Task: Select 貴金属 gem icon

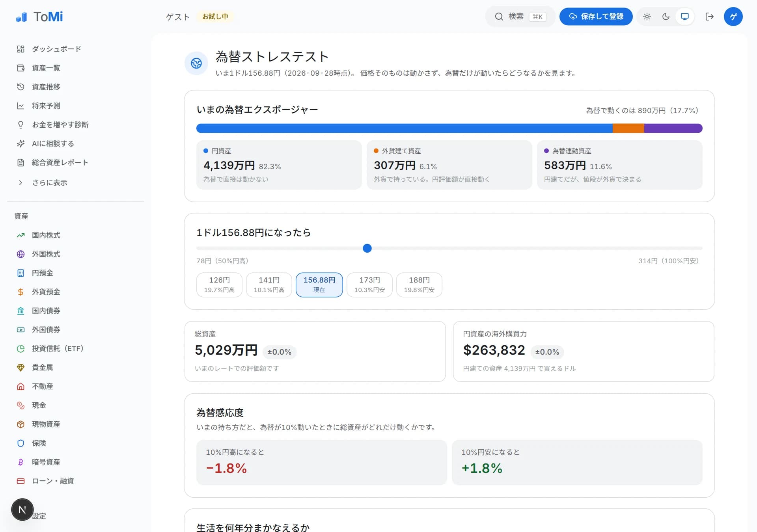Action: click(x=21, y=367)
